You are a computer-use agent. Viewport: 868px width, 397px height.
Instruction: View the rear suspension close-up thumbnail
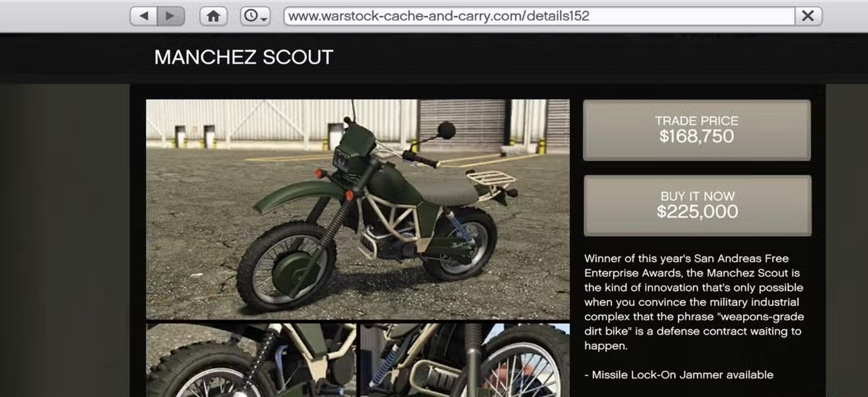tap(465, 360)
